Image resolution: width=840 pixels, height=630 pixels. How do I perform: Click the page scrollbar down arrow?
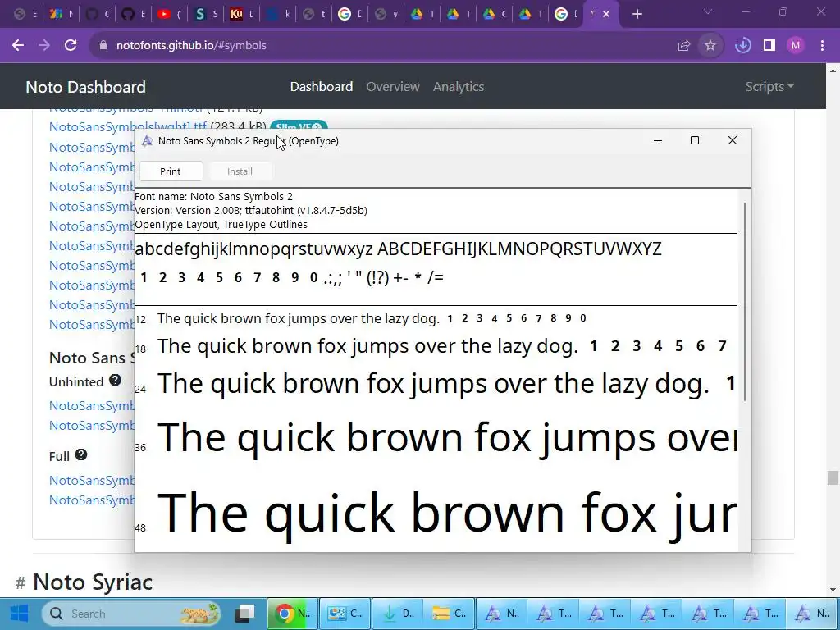[x=833, y=589]
